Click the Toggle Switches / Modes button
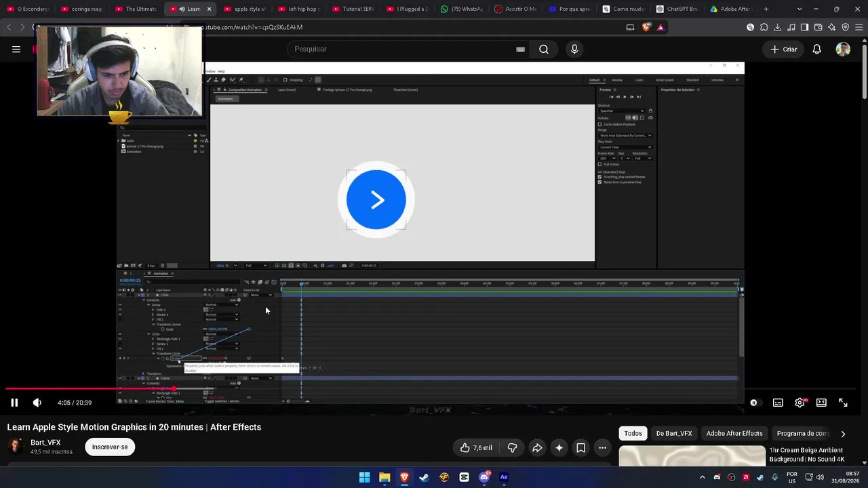This screenshot has height=488, width=868. coord(222,401)
